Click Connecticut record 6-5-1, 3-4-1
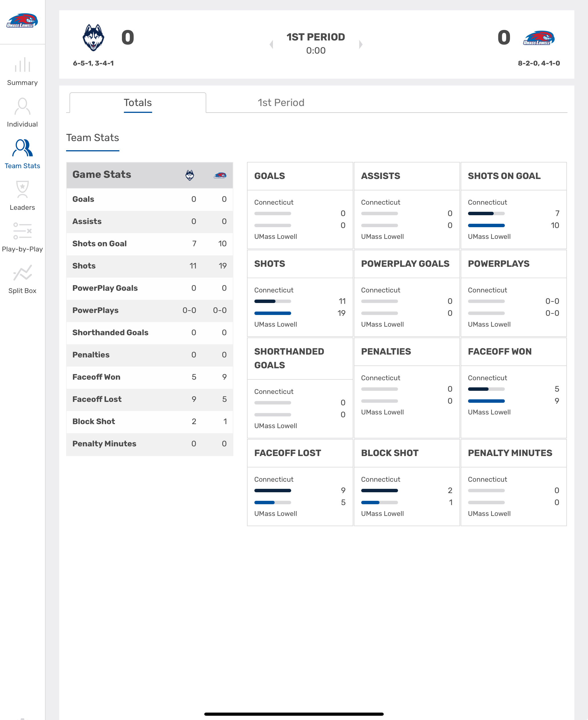The width and height of the screenshot is (588, 720). [x=93, y=63]
